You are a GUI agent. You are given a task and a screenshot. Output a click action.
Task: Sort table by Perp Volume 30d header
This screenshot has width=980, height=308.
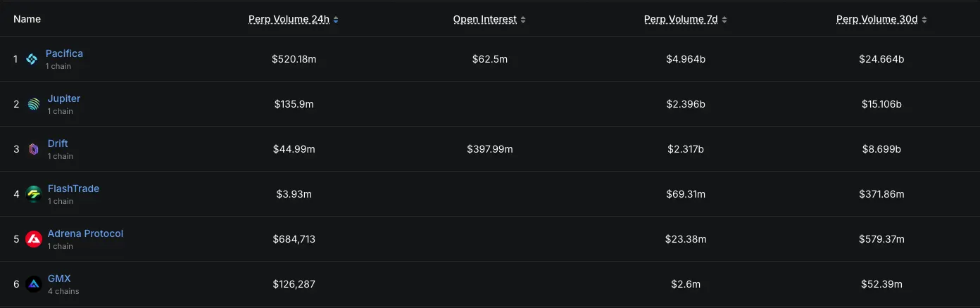[877, 20]
